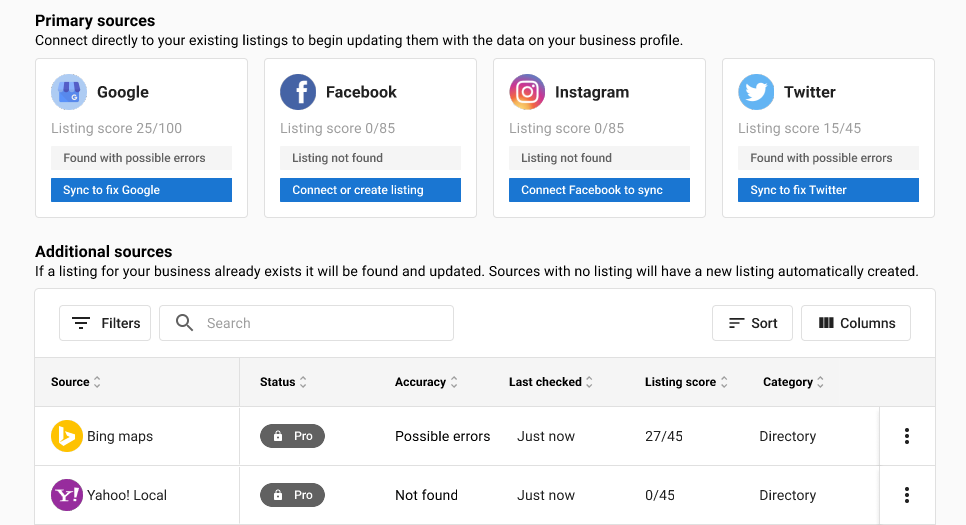Click the Instagram logo icon

[x=527, y=92]
